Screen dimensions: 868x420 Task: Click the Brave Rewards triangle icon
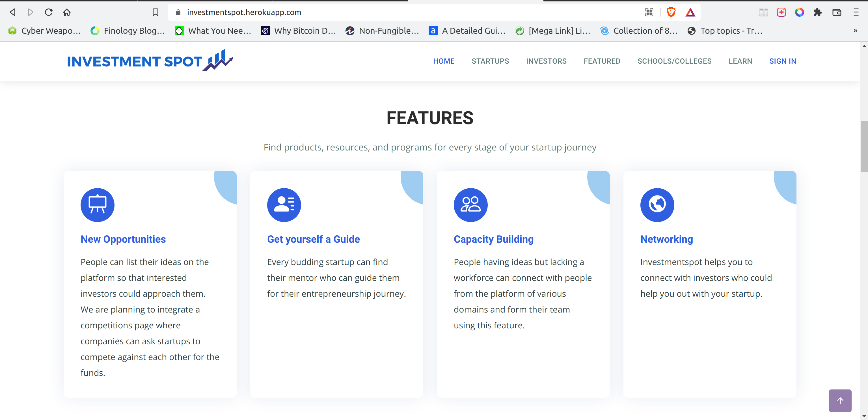point(690,12)
